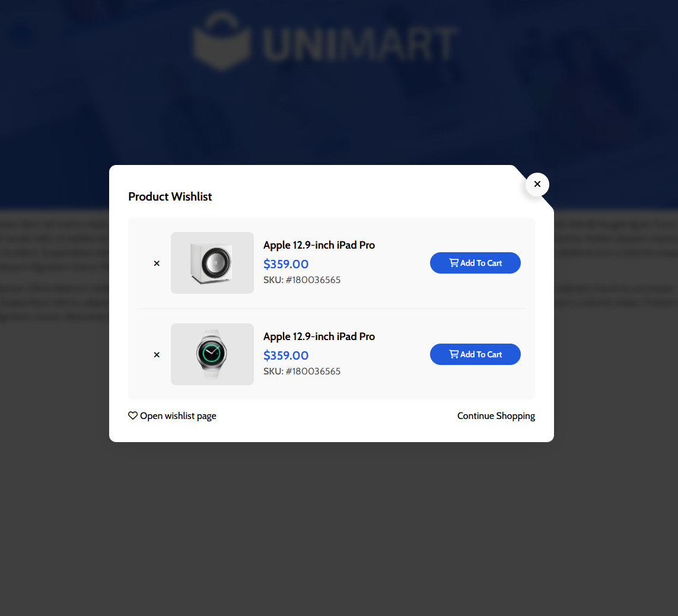Image resolution: width=678 pixels, height=616 pixels.
Task: Click the Product Wishlist heading
Action: pyautogui.click(x=170, y=196)
